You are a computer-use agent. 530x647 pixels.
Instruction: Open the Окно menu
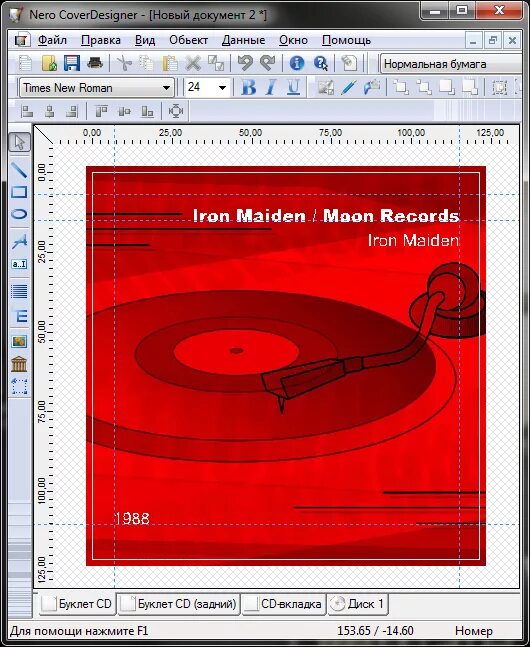tap(293, 40)
